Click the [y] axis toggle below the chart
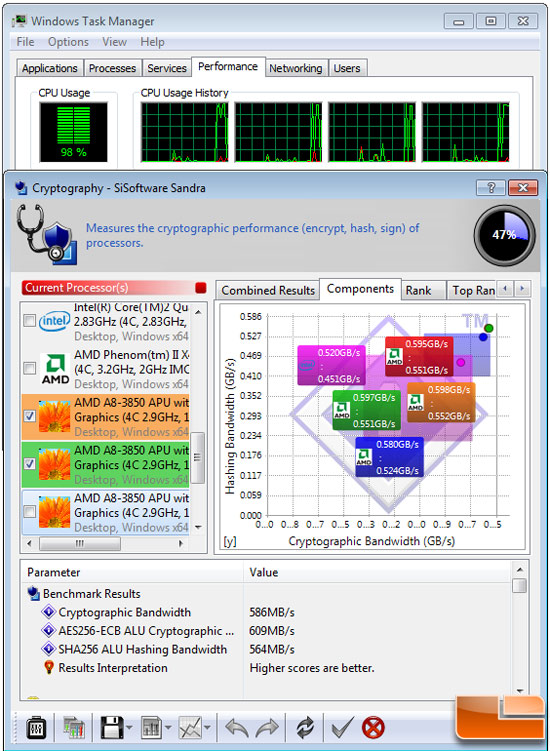 pyautogui.click(x=229, y=541)
